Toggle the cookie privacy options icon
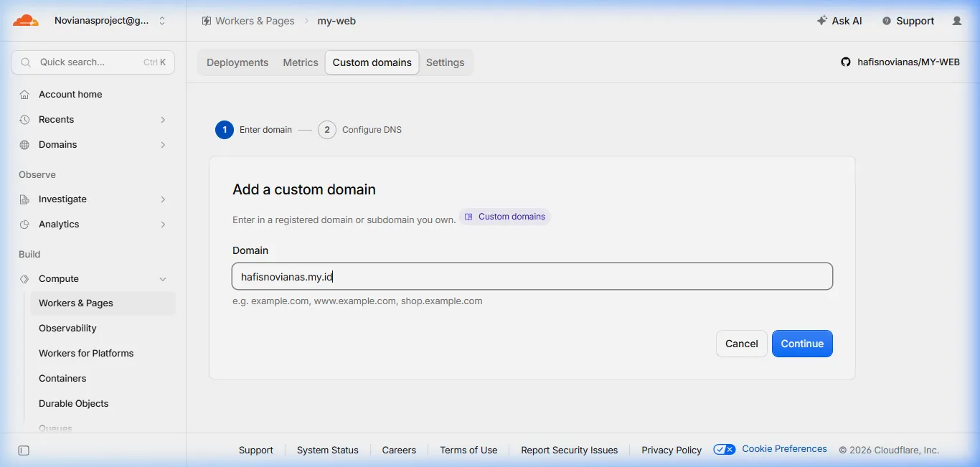The width and height of the screenshot is (980, 467). [x=725, y=450]
